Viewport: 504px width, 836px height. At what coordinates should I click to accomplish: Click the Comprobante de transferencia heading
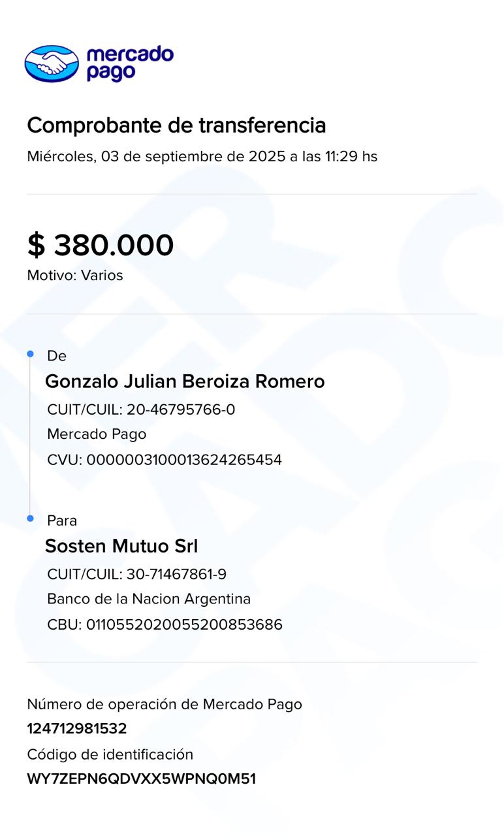pyautogui.click(x=176, y=125)
